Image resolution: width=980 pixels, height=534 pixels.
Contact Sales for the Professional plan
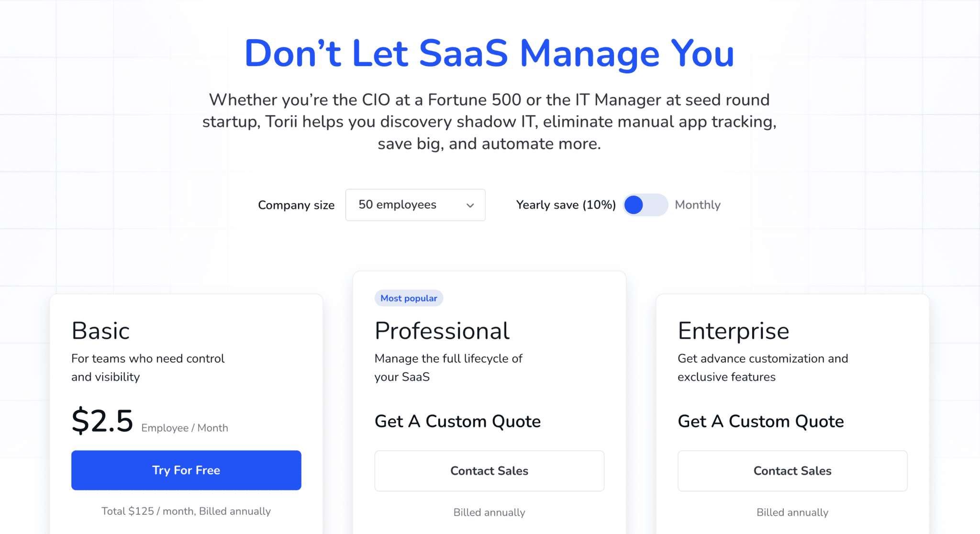(489, 470)
